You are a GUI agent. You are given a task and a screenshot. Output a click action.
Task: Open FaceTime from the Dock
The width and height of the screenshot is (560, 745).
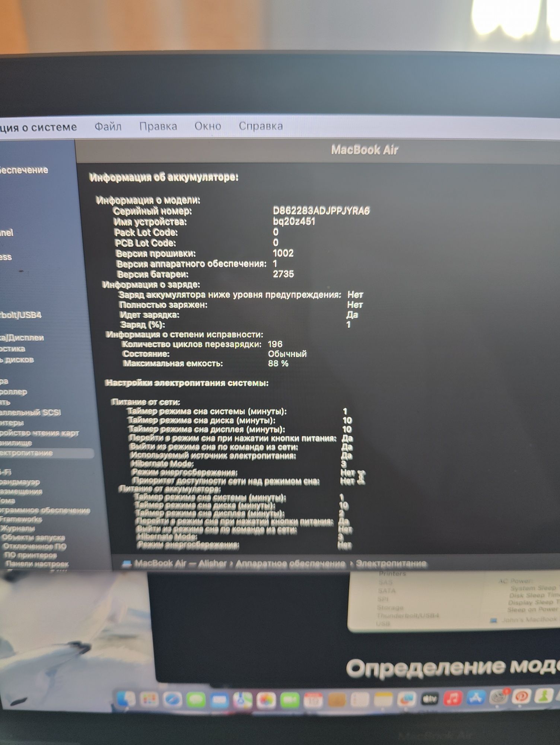tap(290, 701)
